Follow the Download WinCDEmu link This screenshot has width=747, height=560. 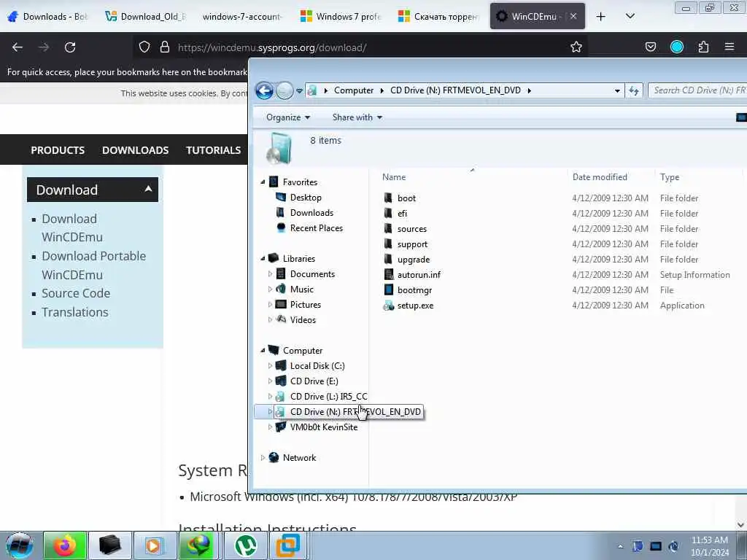[72, 228]
